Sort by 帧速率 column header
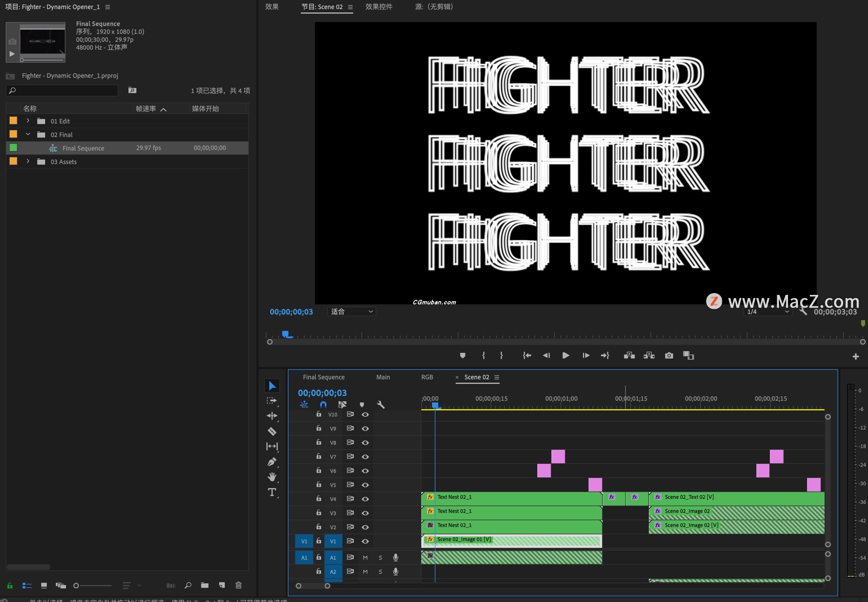The height and width of the screenshot is (602, 868). tap(146, 109)
